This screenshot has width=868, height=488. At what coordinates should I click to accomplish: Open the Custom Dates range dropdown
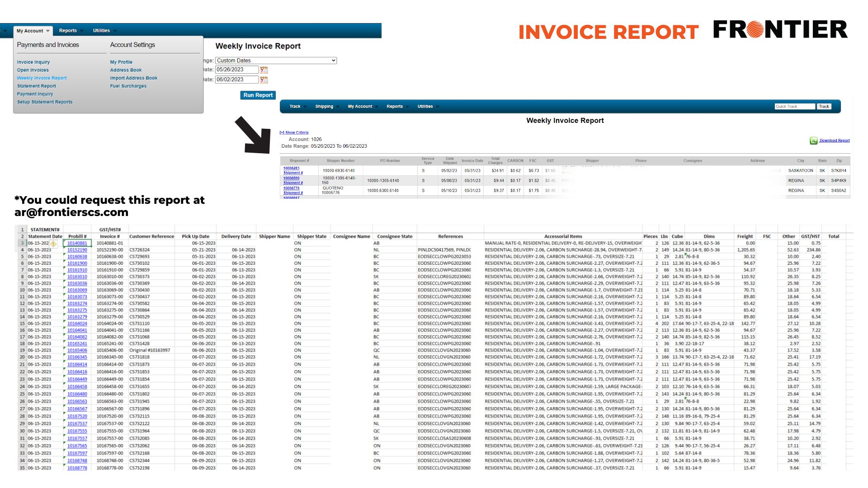[276, 61]
